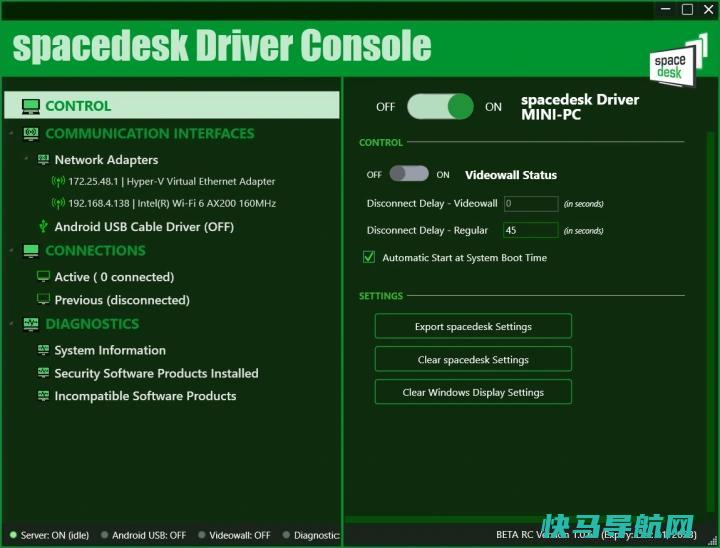Open the CONNECTIONS section
The width and height of the screenshot is (720, 548).
coord(96,251)
